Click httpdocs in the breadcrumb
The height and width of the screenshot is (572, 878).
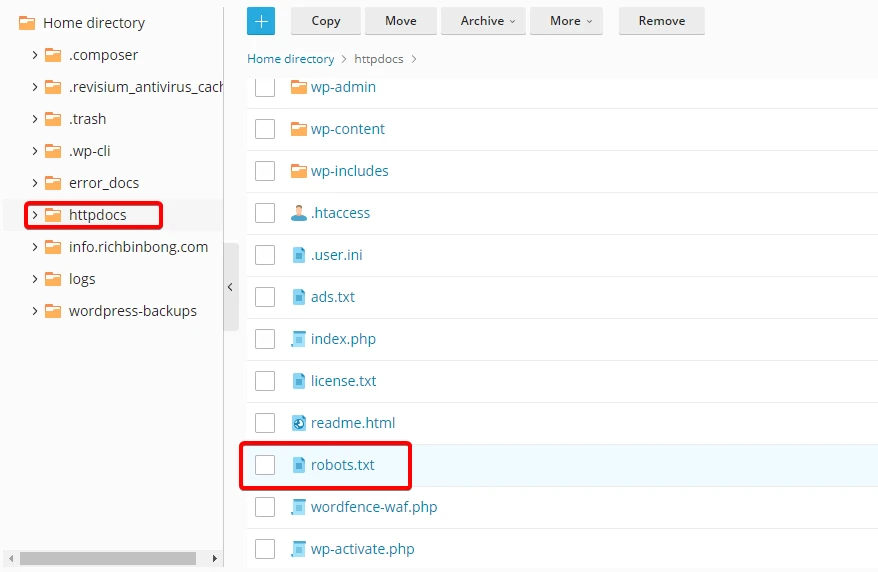tap(379, 59)
